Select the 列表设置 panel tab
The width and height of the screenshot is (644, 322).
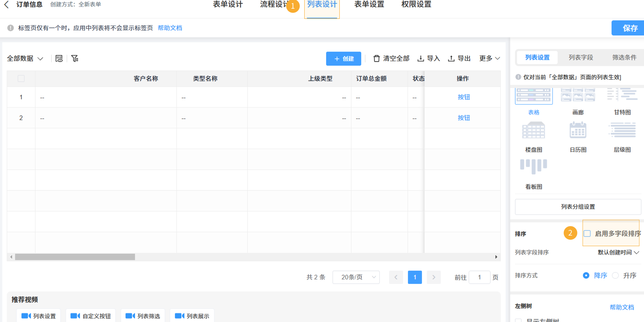(537, 58)
